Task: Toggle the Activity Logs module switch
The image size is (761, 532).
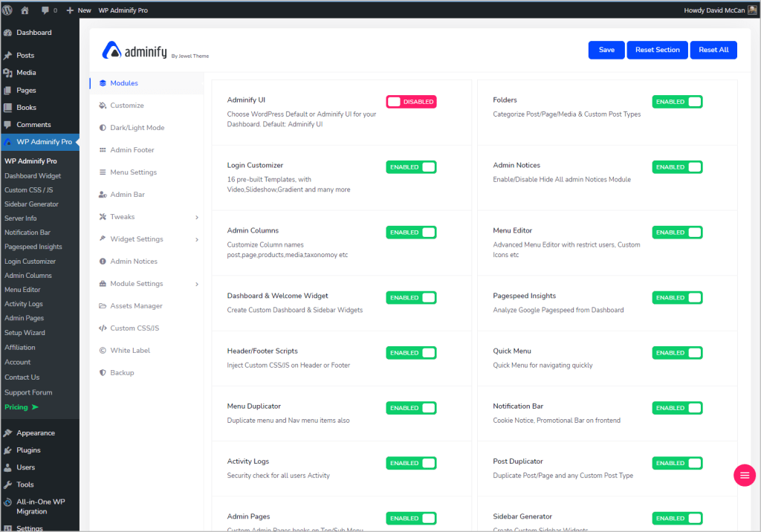Action: point(411,464)
